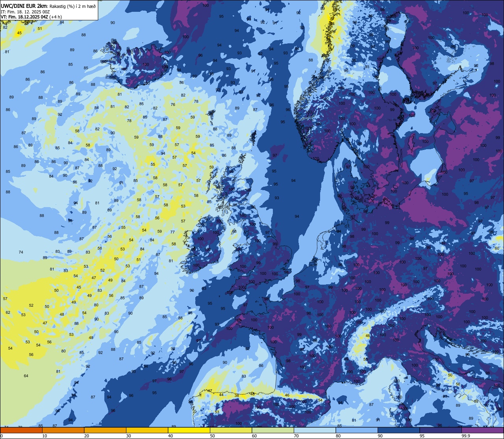
Task: Click the "UWC/DINI EUR 2km" title text
Action: click(24, 6)
